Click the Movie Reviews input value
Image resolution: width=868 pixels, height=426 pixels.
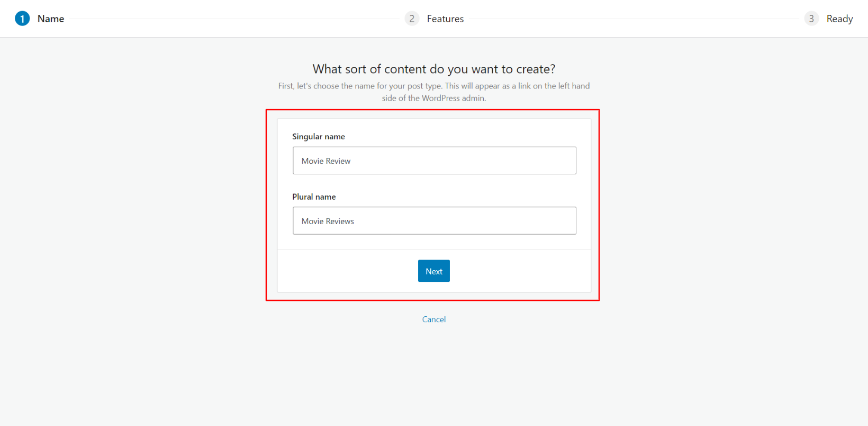pos(327,221)
